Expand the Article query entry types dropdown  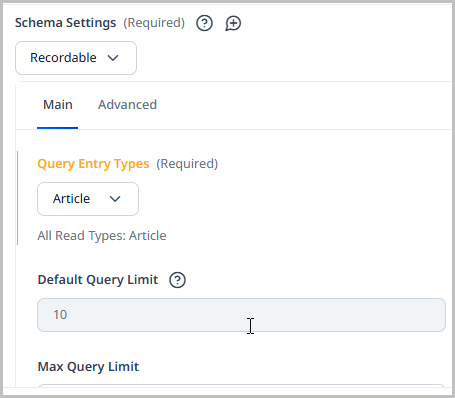[x=88, y=199]
